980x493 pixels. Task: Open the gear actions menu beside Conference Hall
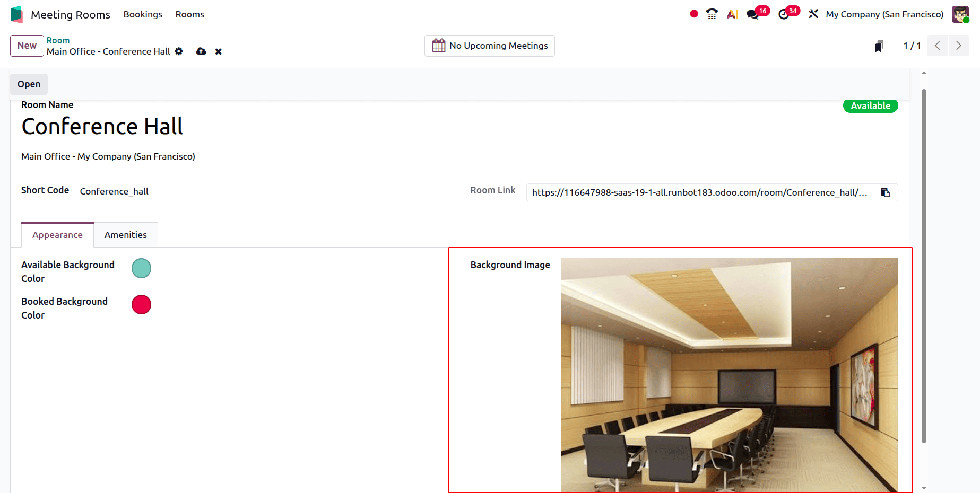click(179, 51)
